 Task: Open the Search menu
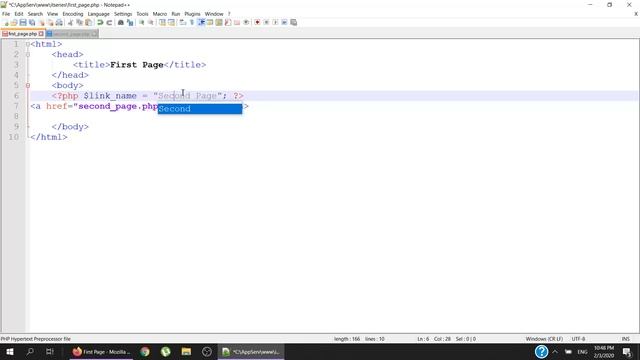[x=35, y=14]
